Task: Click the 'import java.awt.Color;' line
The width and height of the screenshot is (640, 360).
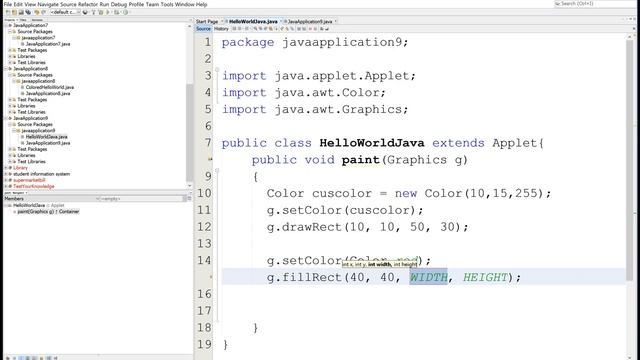Action: click(x=304, y=93)
